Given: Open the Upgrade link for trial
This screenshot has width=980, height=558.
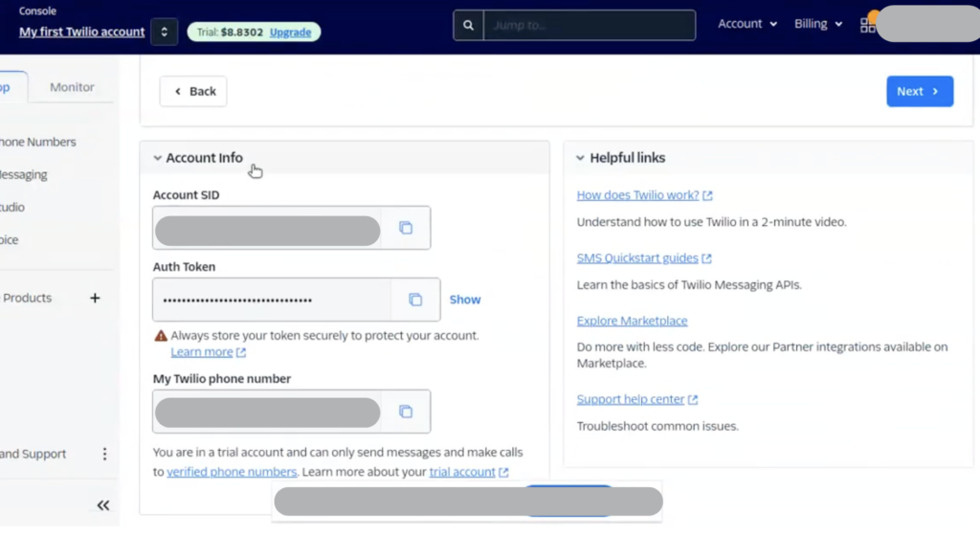Looking at the screenshot, I should 290,32.
